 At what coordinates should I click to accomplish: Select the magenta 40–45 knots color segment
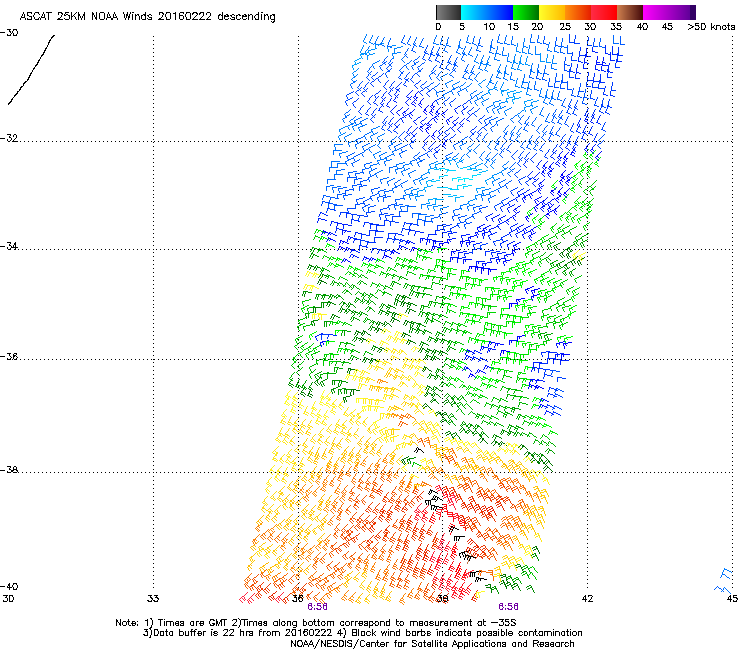pyautogui.click(x=656, y=12)
